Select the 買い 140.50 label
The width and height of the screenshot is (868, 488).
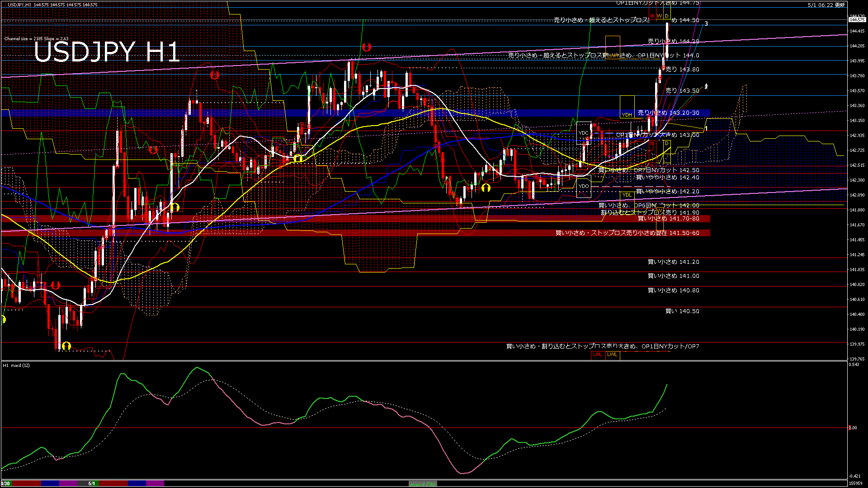(682, 311)
